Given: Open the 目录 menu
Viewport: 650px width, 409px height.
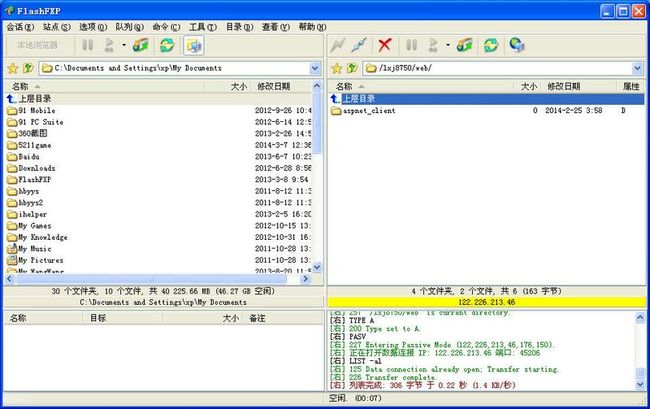Looking at the screenshot, I should tap(239, 27).
